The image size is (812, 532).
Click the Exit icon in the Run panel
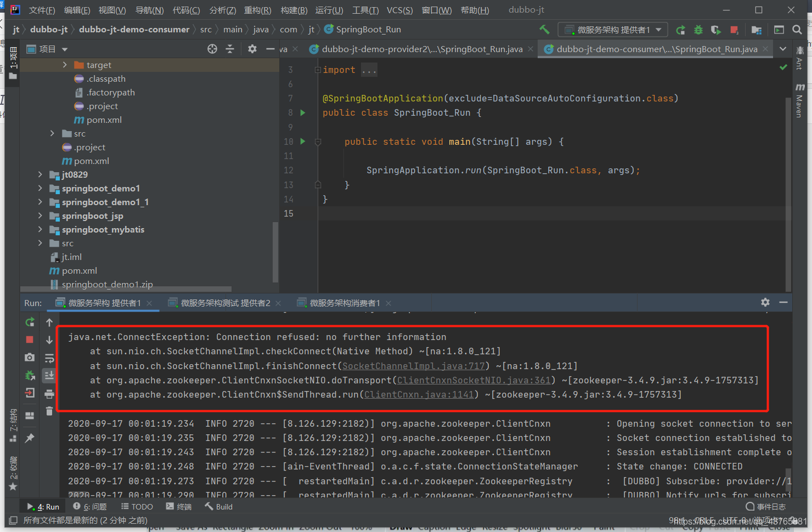[30, 393]
